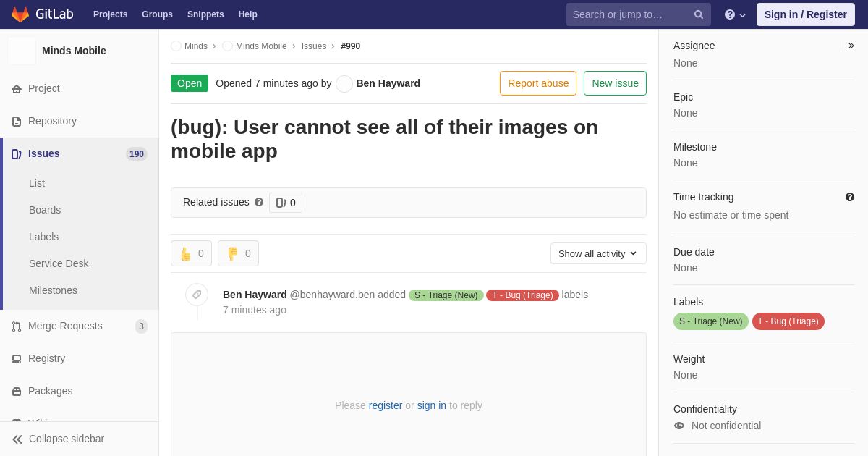Click the Report abuse button
This screenshot has width=868, height=456.
coord(538,83)
